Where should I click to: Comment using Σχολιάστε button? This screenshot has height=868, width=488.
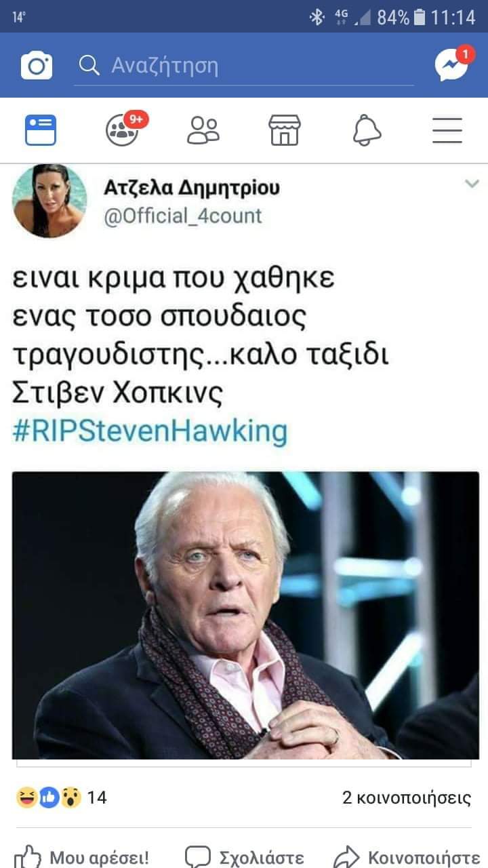(x=244, y=856)
